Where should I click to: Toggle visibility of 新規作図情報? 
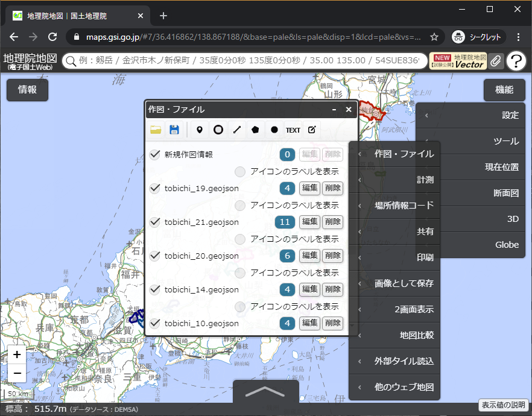pyautogui.click(x=154, y=154)
